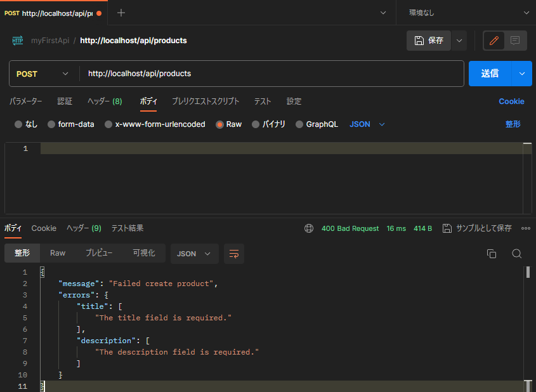Open the パラメーター tab
The height and width of the screenshot is (392, 536).
click(x=25, y=101)
